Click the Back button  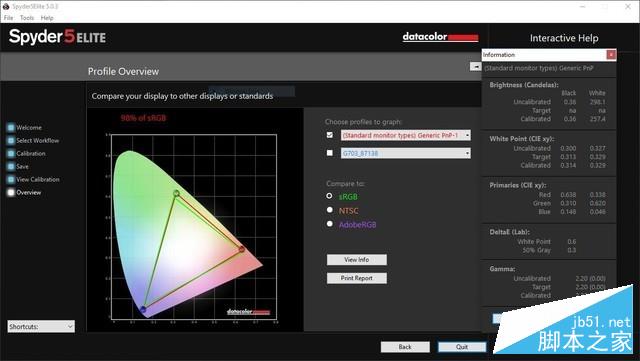405,347
